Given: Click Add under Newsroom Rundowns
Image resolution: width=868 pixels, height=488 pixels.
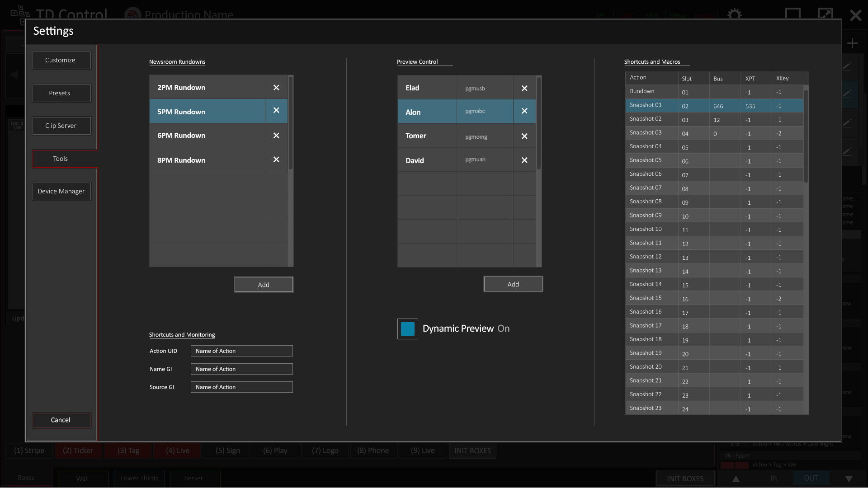Looking at the screenshot, I should [264, 285].
